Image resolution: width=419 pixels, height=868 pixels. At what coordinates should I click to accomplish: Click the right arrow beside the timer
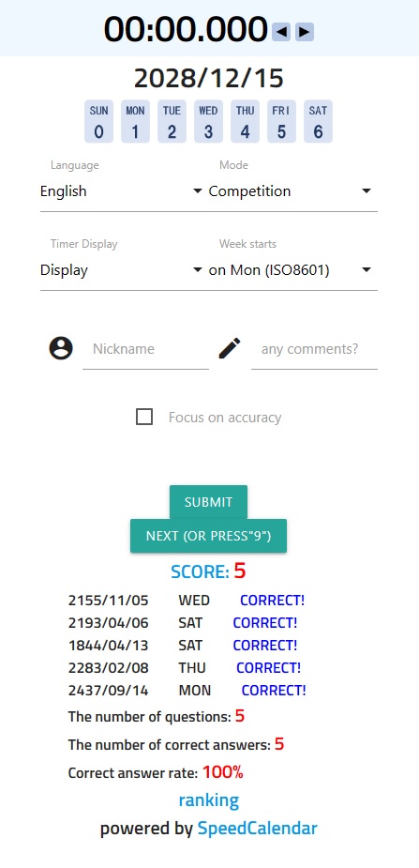point(304,32)
